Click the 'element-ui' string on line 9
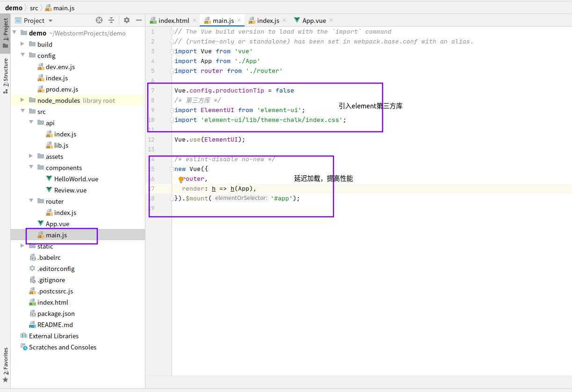Viewport: 572px width, 392px height. (x=279, y=110)
